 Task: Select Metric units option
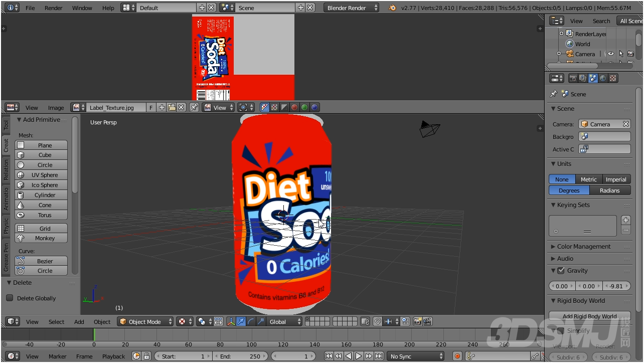(x=588, y=179)
